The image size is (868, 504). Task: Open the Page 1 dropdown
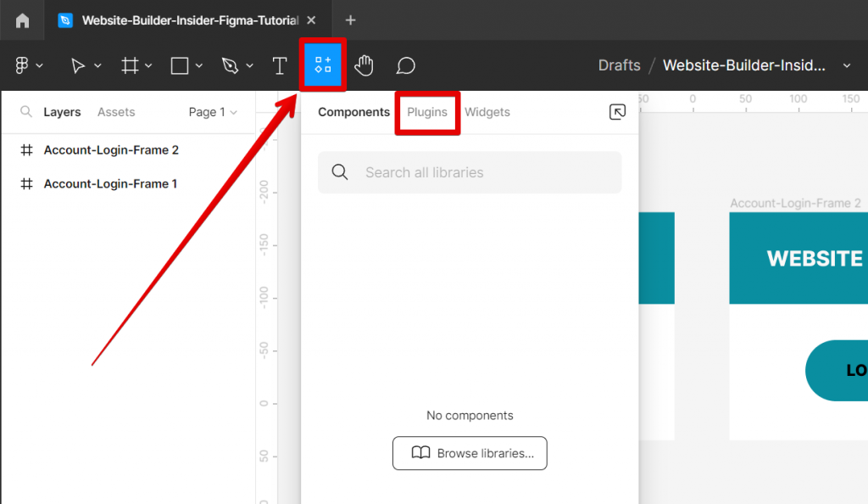(211, 111)
